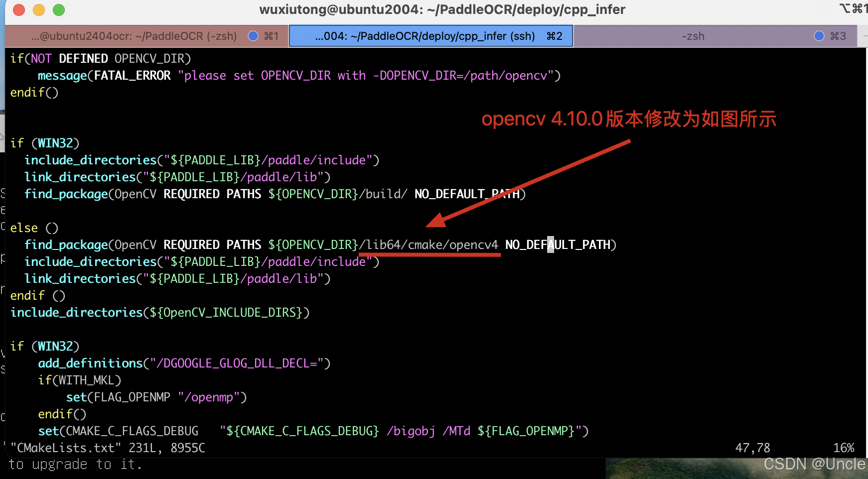868x479 pixels.
Task: Click '/lib64/cmake/opencv4' path in find_package line
Action: click(429, 245)
